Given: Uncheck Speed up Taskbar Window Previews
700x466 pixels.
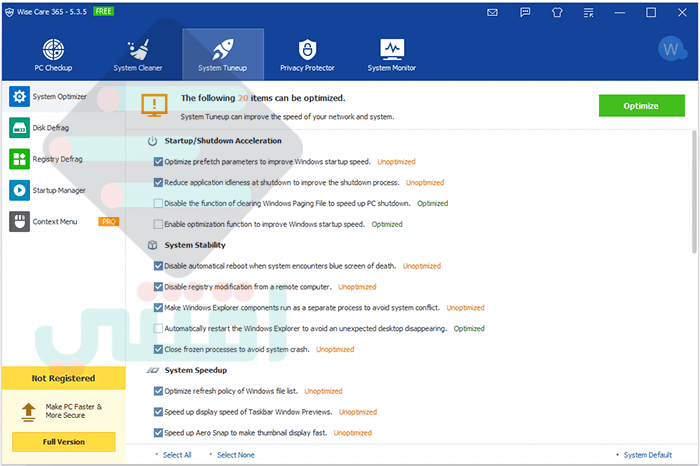Looking at the screenshot, I should [158, 412].
